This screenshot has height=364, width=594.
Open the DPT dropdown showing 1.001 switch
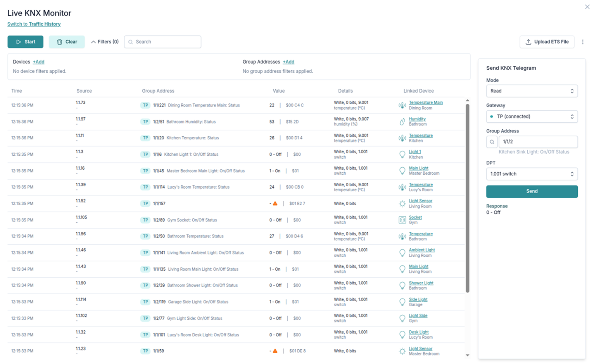(532, 174)
